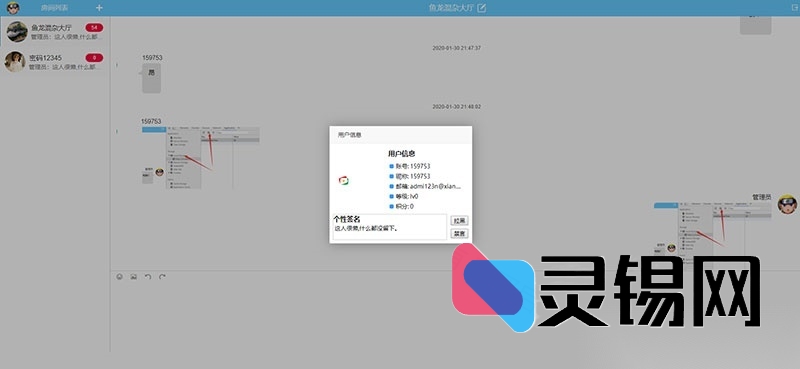Click user avatar logo in the info dialog

(344, 180)
